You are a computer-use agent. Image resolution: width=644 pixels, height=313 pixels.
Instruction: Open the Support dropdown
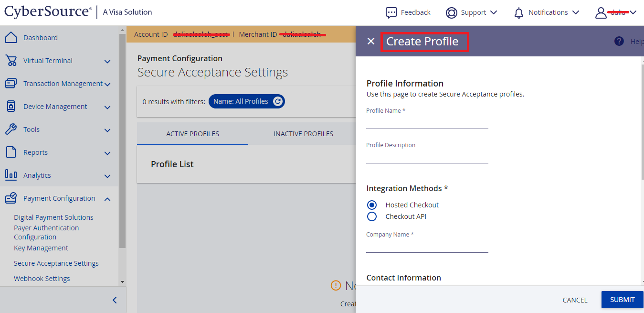click(x=494, y=12)
